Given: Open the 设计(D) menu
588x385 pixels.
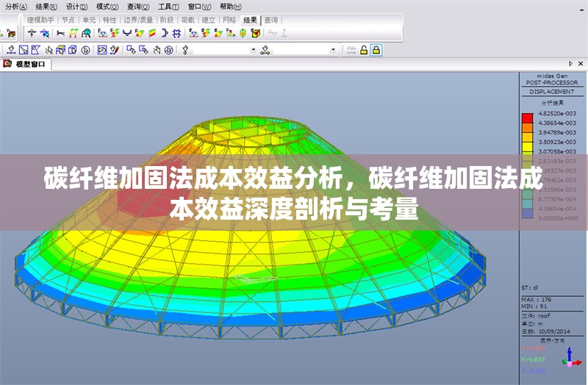Looking at the screenshot, I should pos(77,7).
